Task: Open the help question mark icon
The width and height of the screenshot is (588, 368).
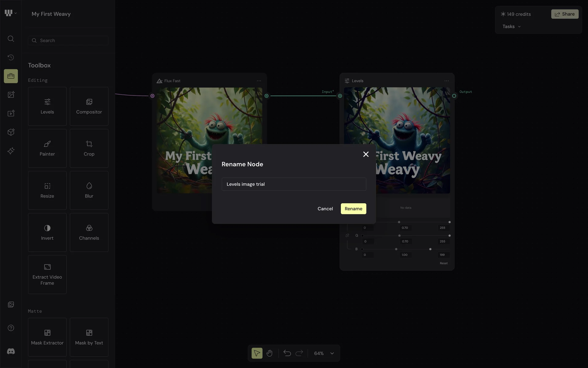Action: click(x=11, y=328)
